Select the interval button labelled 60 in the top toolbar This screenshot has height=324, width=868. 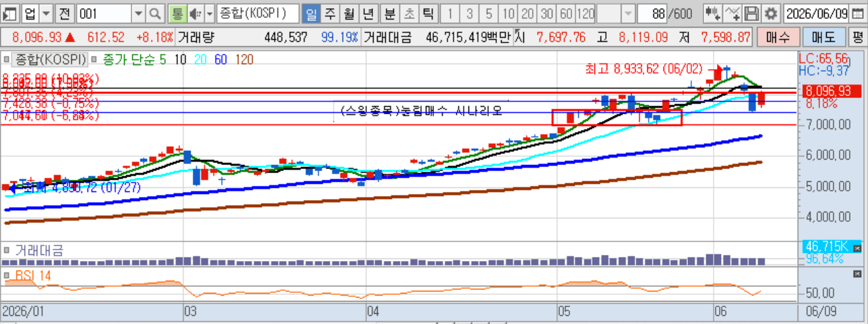coord(566,13)
